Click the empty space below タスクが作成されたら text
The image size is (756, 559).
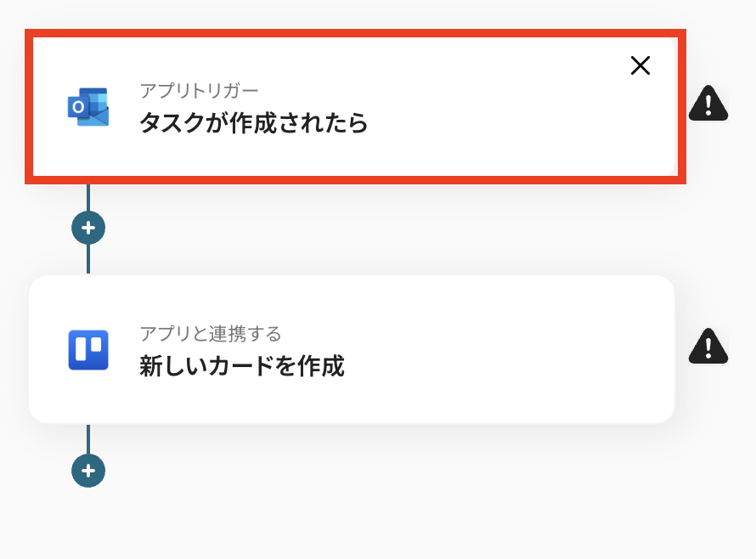click(x=254, y=155)
